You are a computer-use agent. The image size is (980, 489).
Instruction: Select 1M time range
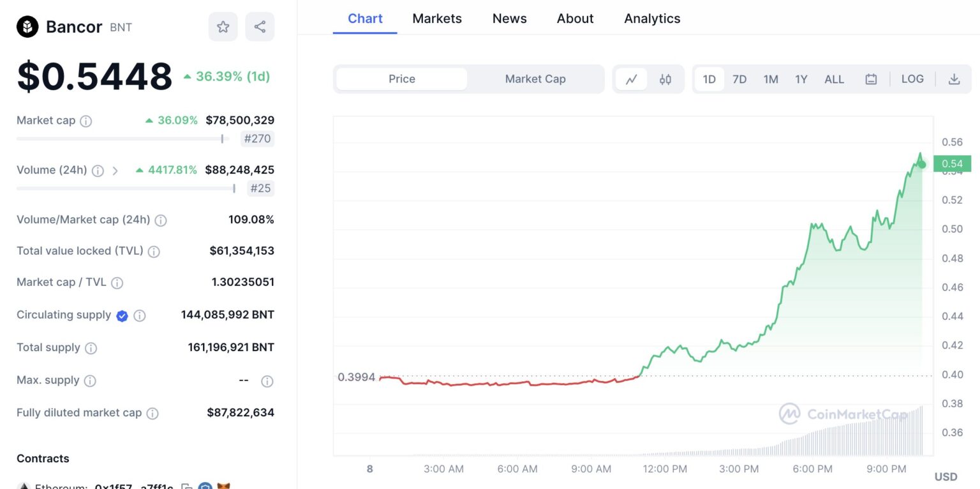(x=771, y=79)
